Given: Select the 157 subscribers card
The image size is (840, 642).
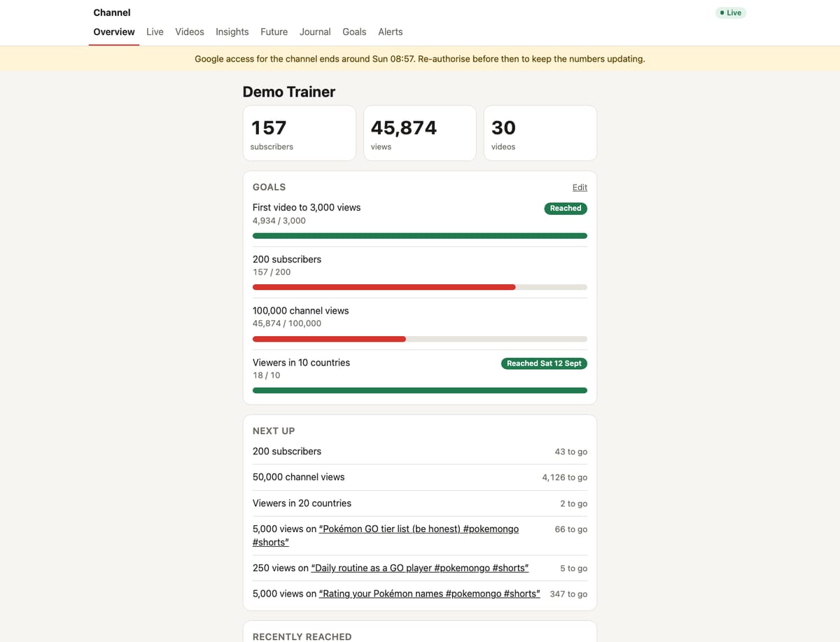Looking at the screenshot, I should tap(300, 133).
